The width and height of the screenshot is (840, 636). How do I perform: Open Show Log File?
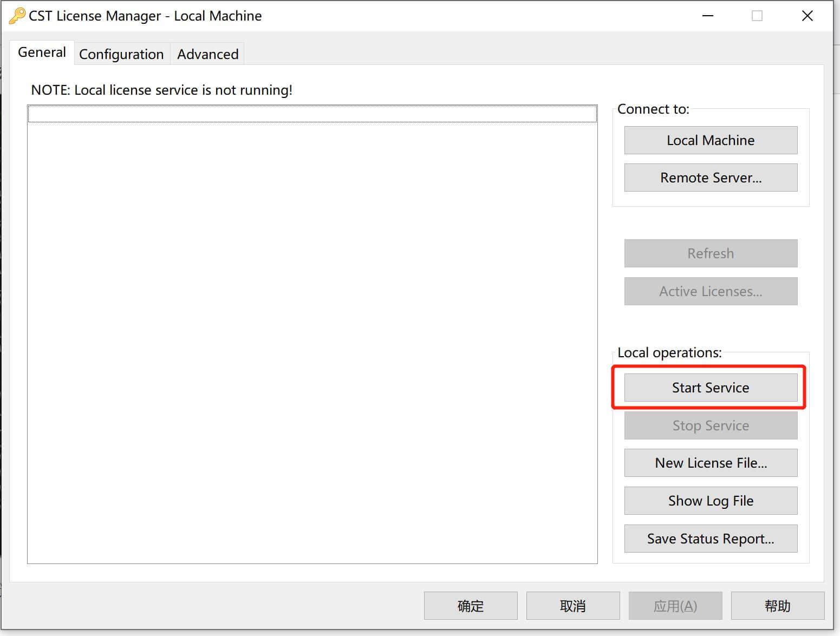click(710, 501)
